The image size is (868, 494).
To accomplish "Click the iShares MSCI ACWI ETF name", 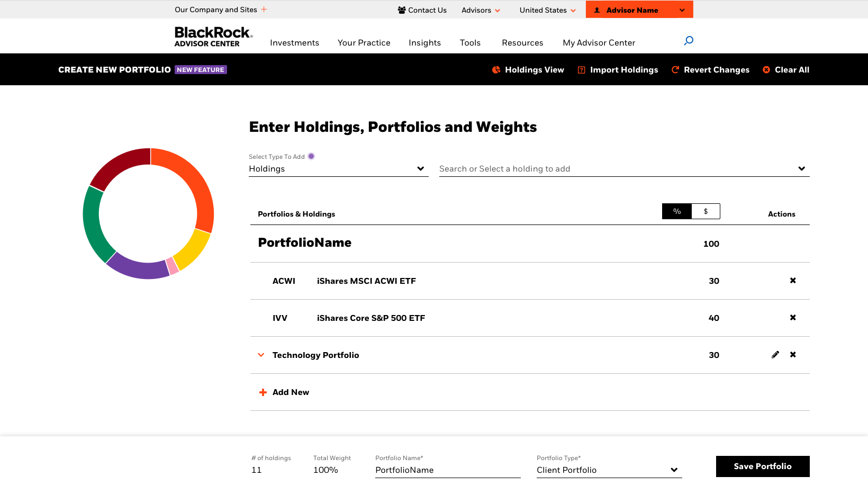I will (366, 281).
